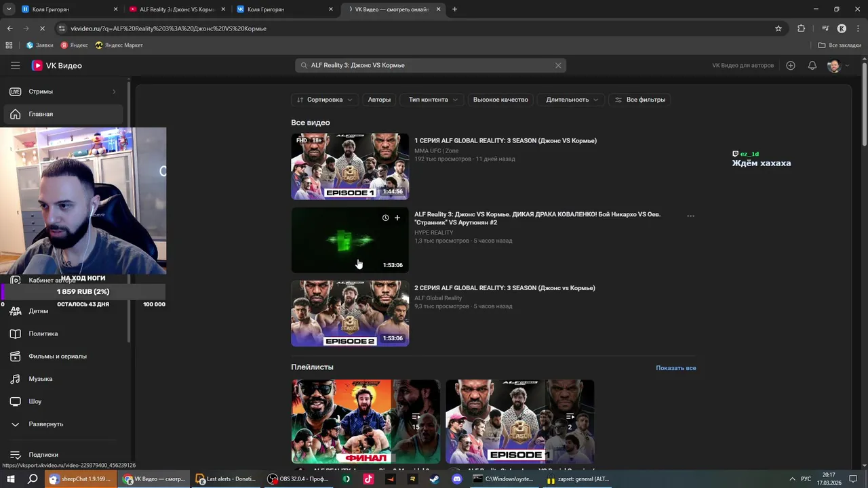Open sheepChat taskbar item
This screenshot has width=868, height=488.
click(80, 479)
